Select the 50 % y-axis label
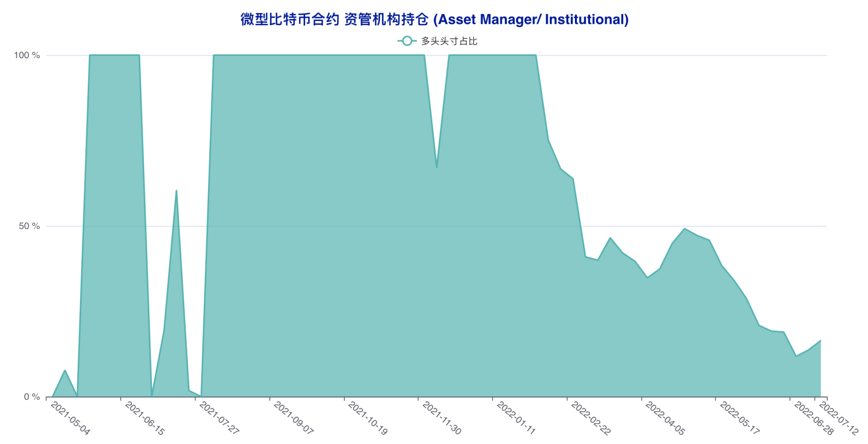 pyautogui.click(x=29, y=226)
